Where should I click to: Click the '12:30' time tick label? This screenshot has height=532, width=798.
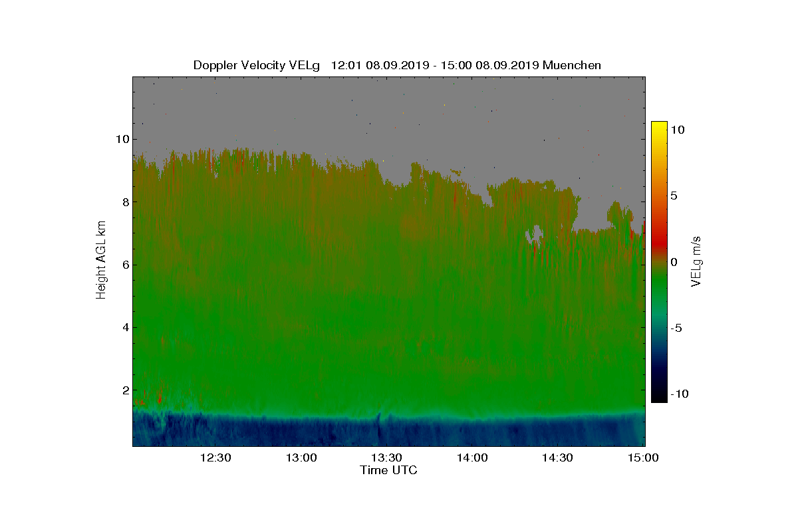pos(215,458)
